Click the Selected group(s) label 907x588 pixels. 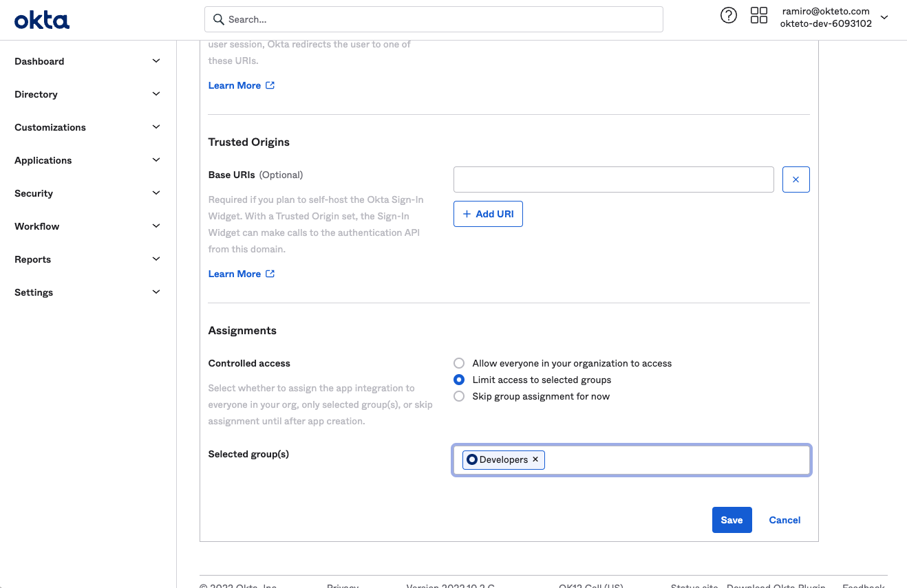[x=248, y=454]
